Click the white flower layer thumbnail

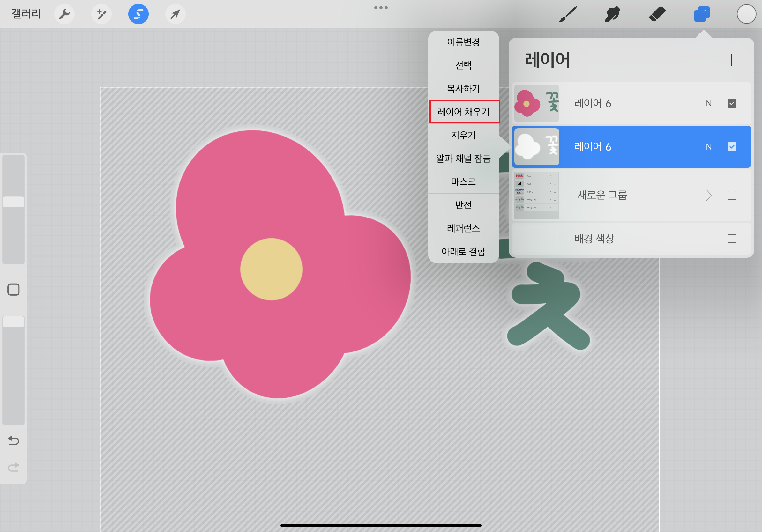tap(536, 147)
